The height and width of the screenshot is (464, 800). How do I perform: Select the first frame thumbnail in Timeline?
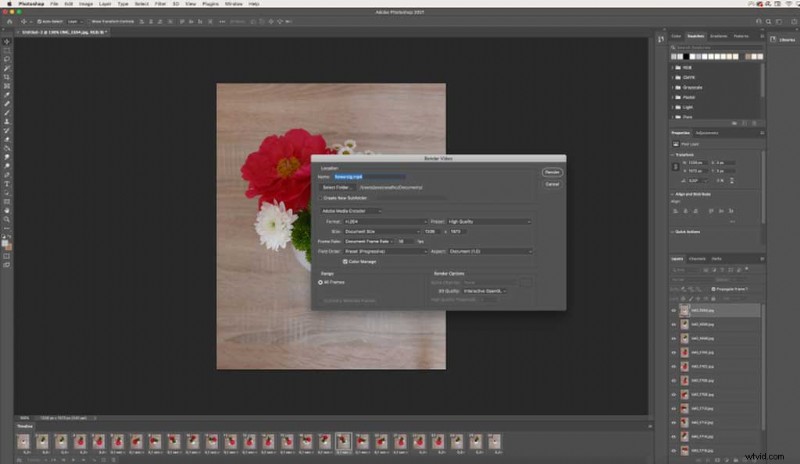[x=23, y=442]
